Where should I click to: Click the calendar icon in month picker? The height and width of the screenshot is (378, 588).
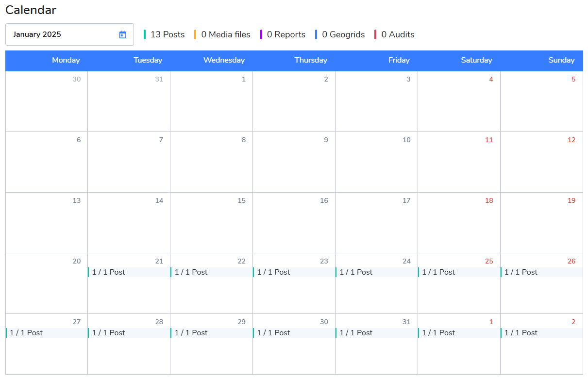click(122, 34)
